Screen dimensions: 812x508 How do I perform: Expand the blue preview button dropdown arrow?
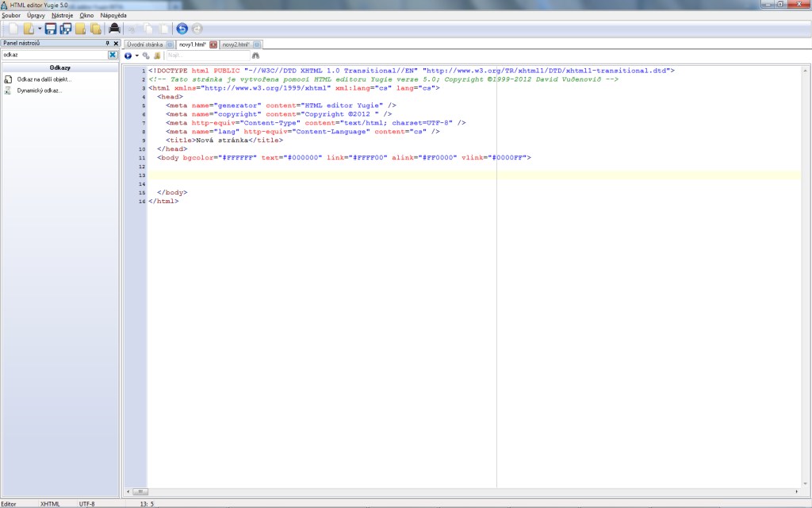click(x=136, y=56)
